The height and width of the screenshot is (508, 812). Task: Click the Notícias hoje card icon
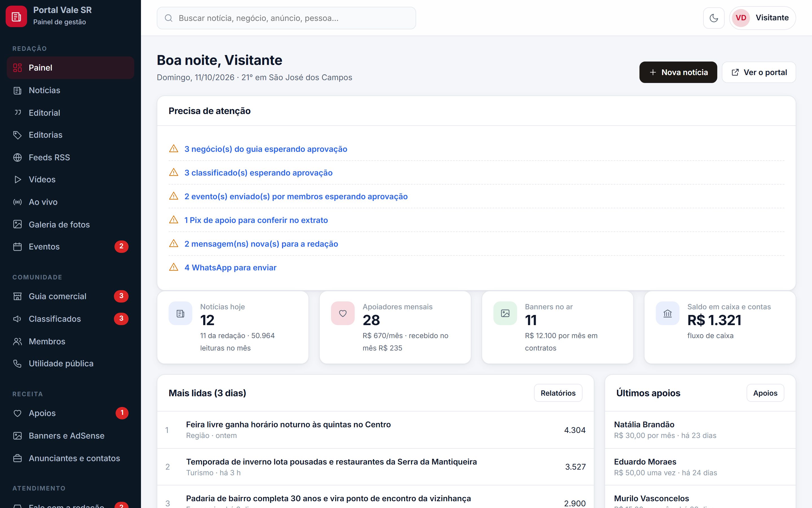click(x=180, y=314)
